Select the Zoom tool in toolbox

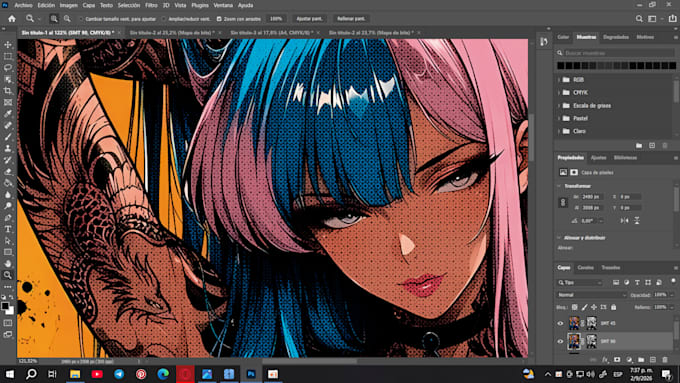(8, 275)
